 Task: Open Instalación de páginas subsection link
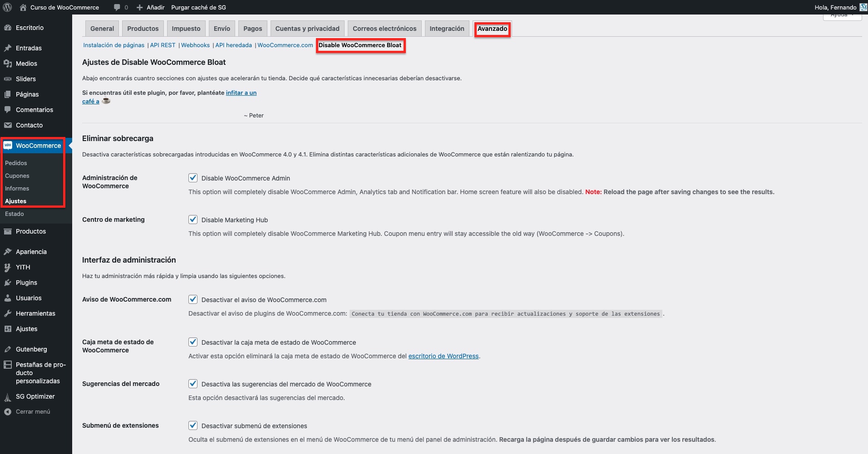(x=114, y=45)
